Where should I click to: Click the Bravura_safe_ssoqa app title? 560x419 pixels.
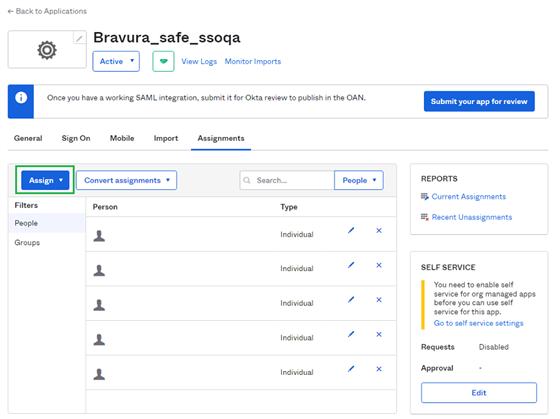(167, 38)
